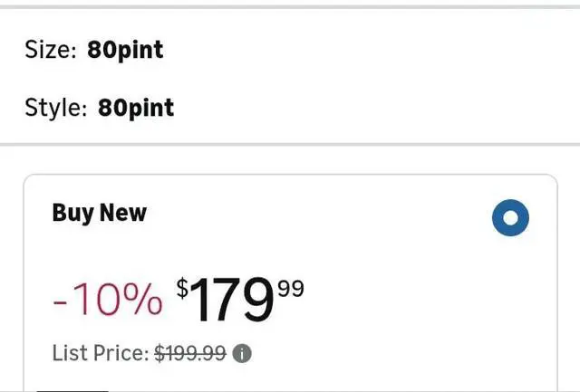Image resolution: width=580 pixels, height=392 pixels.
Task: Click the large 179 price digits
Action: [x=232, y=301]
